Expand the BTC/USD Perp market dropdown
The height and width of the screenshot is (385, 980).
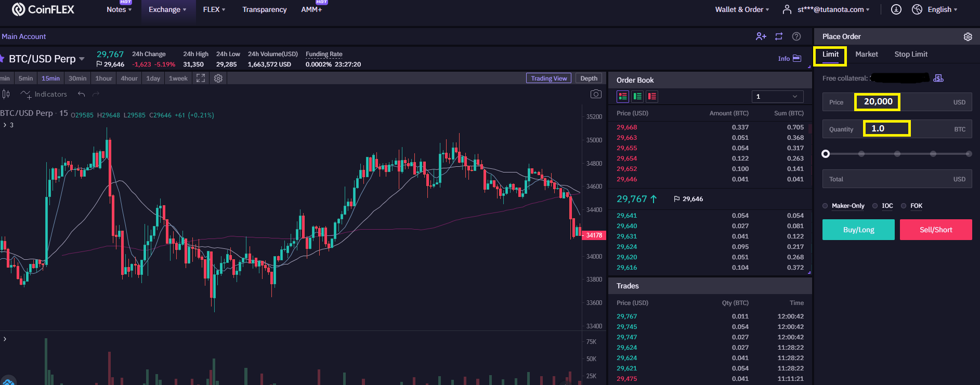(x=82, y=59)
